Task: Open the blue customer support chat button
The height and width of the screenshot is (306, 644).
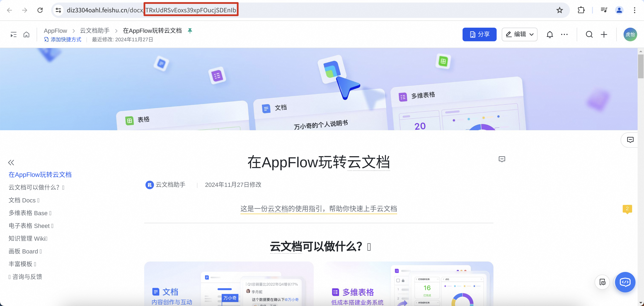Action: 625,282
